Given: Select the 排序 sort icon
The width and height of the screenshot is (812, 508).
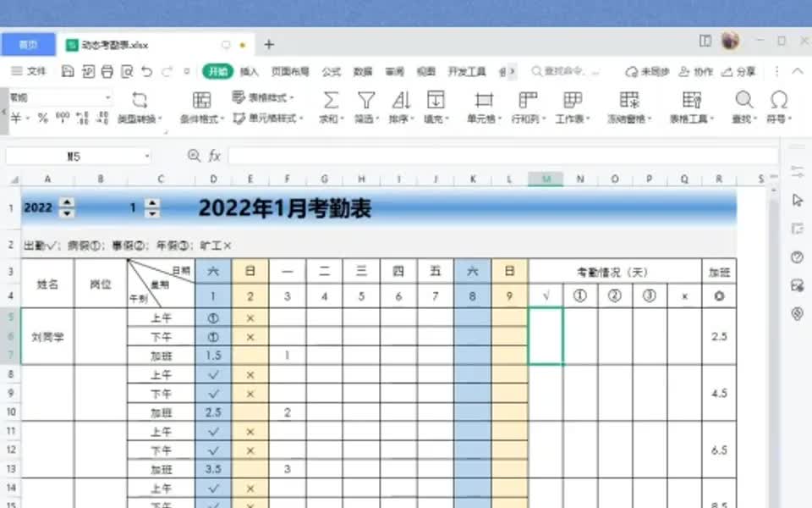Looking at the screenshot, I should click(x=403, y=101).
